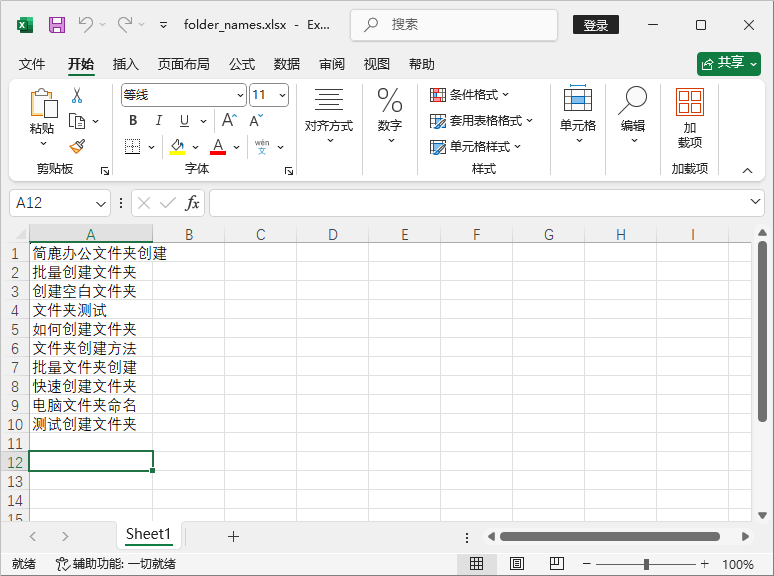Redo the last undone action
The height and width of the screenshot is (576, 774).
tap(125, 24)
